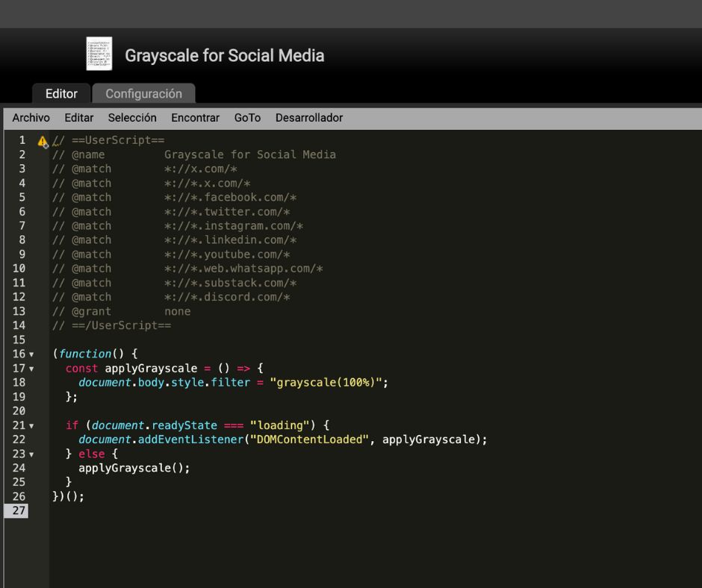The height and width of the screenshot is (588, 702).
Task: Collapse the fold arrow on line 17
Action: click(x=31, y=369)
